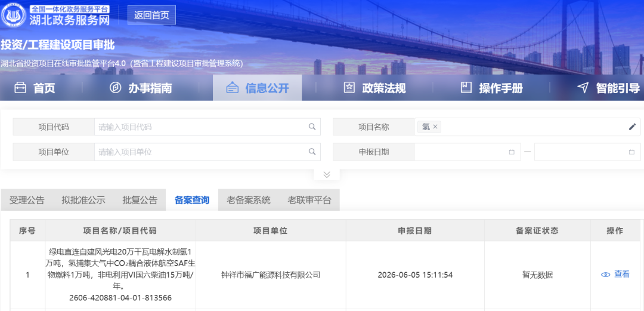Screen dimensions: 644x311
Task: Click 钟祥市福广能源科技有限公司 cell
Action: (271, 275)
